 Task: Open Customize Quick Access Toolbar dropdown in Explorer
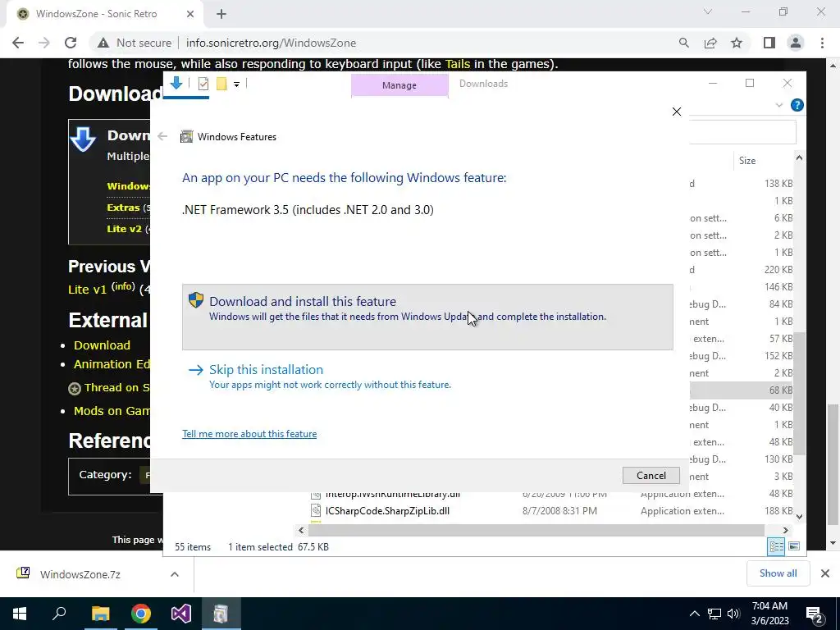236,84
